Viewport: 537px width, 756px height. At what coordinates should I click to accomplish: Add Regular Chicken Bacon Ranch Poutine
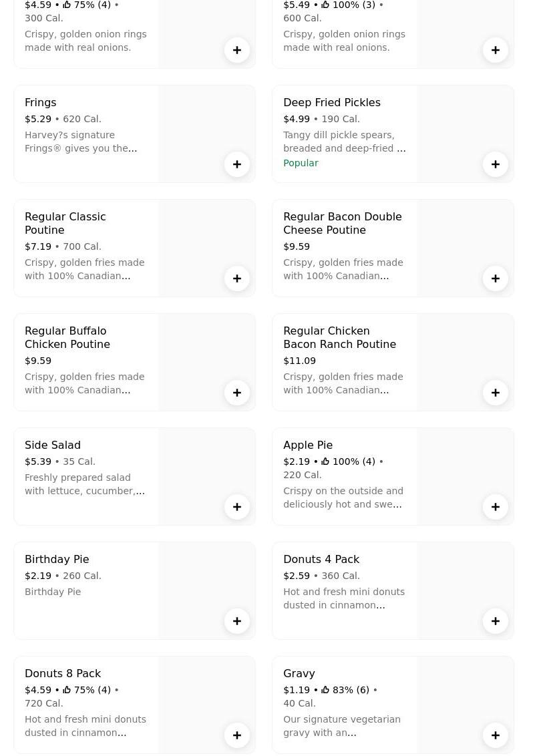click(x=496, y=393)
